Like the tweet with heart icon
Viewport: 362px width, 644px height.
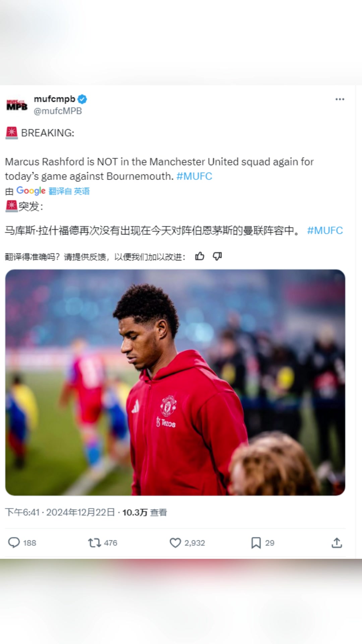coord(175,543)
